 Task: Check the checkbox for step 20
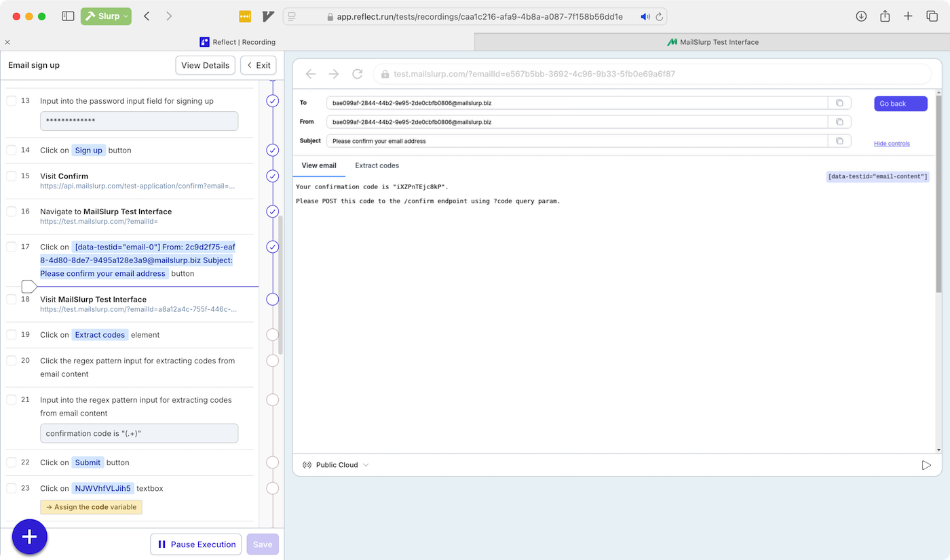[12, 360]
